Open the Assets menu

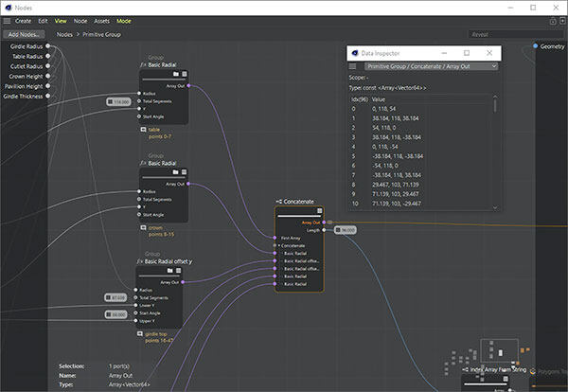point(101,20)
